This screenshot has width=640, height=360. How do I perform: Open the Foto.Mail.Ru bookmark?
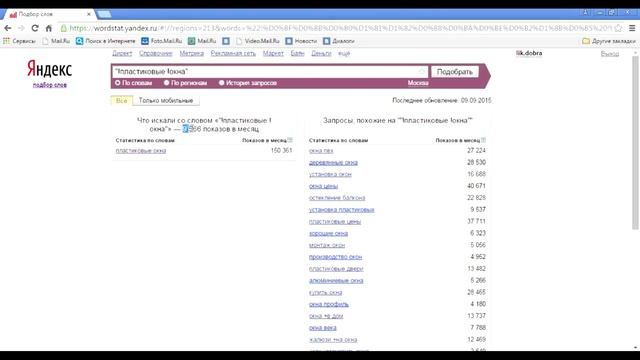pyautogui.click(x=162, y=41)
